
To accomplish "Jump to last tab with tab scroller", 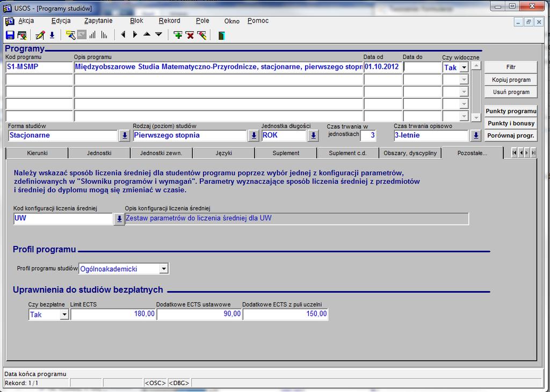I will [x=533, y=153].
